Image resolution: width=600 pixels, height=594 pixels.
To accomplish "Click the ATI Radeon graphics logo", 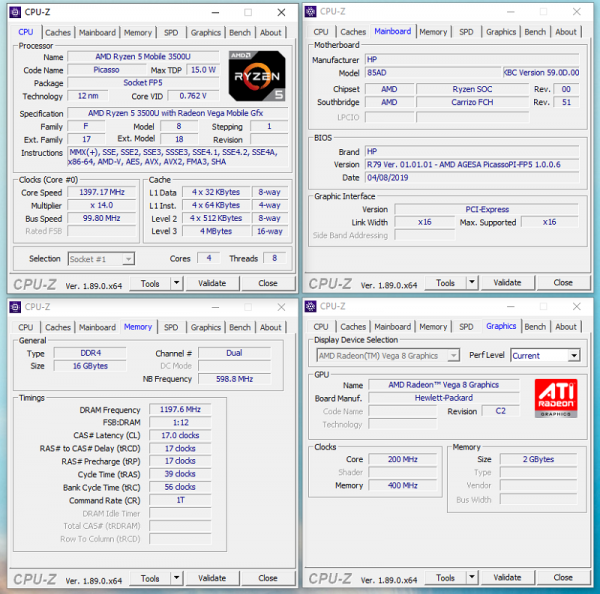I will [556, 398].
